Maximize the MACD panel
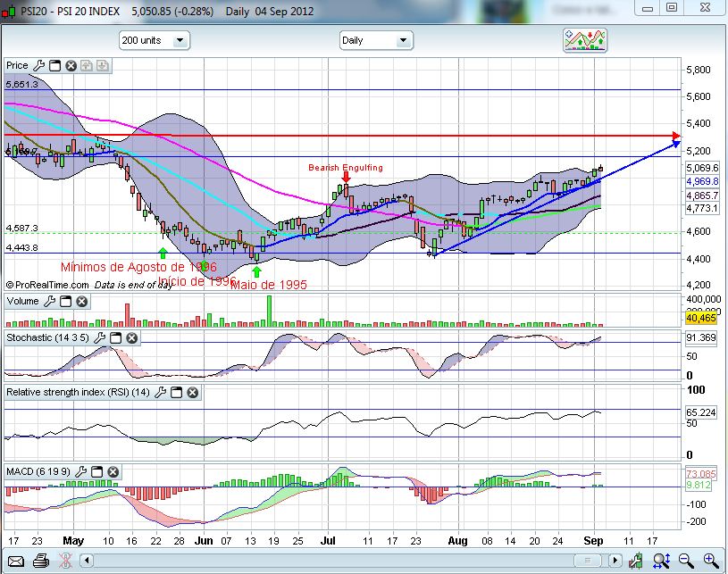728x574 pixels. pyautogui.click(x=96, y=472)
